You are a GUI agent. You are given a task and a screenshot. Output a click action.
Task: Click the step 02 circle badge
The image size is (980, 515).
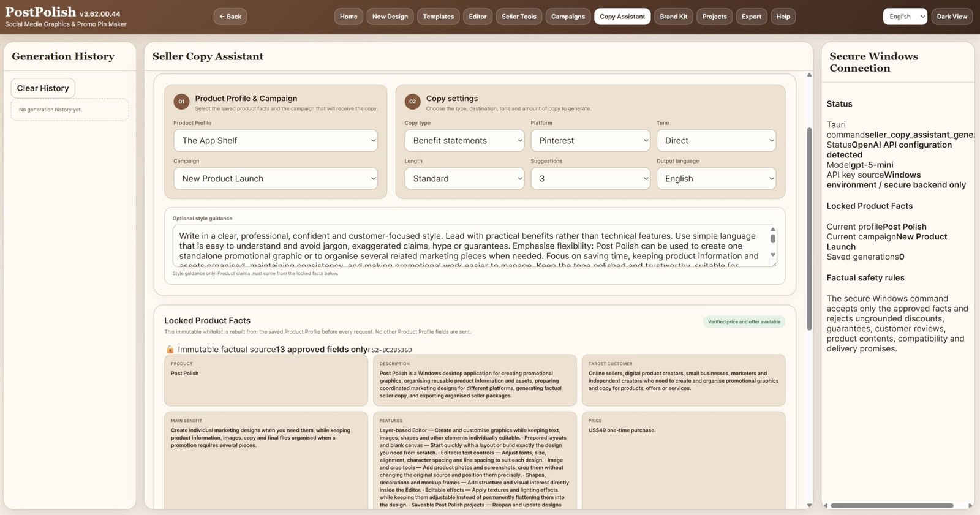pyautogui.click(x=413, y=102)
